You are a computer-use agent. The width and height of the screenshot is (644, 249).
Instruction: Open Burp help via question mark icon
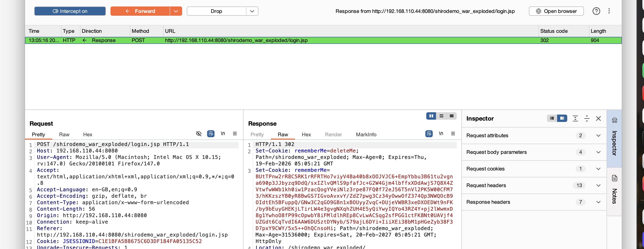pos(596,11)
